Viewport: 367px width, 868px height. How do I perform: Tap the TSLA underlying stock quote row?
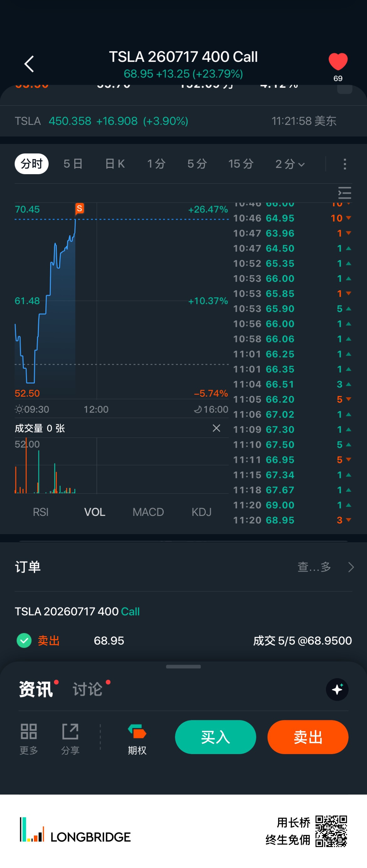click(183, 121)
